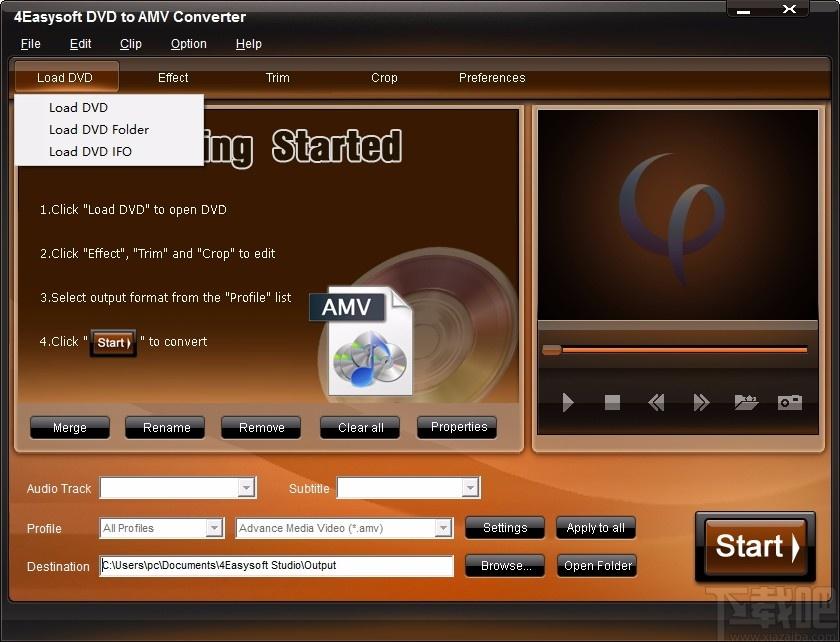Click Open Folder button
The height and width of the screenshot is (642, 840).
point(597,565)
